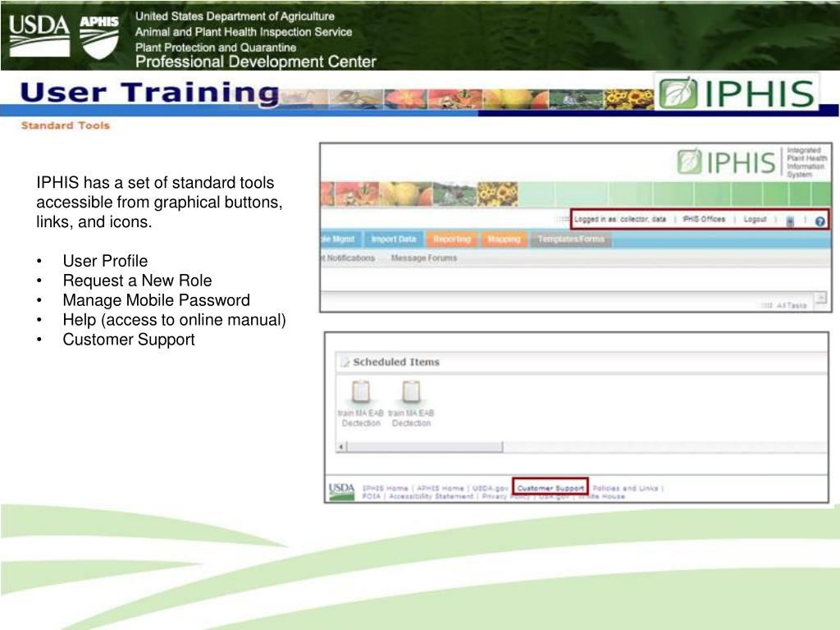Screen dimensions: 840x630
Task: Open the IPHIS Home footer link
Action: click(386, 488)
